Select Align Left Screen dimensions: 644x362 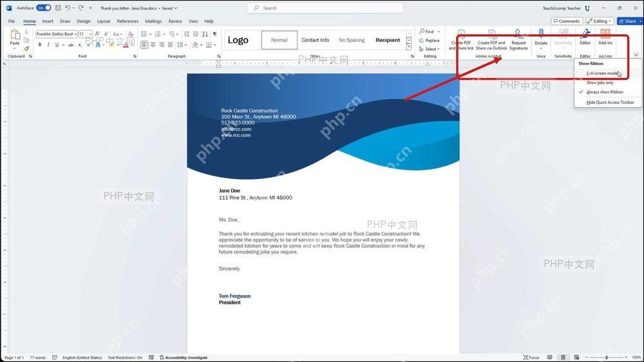[x=144, y=45]
